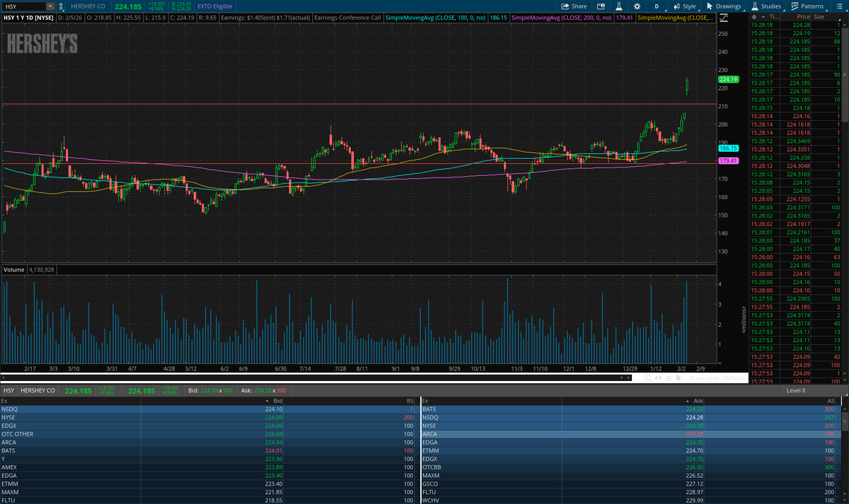Image resolution: width=849 pixels, height=504 pixels.
Task: Select the OTC OTHER bid row
Action: [x=209, y=433]
